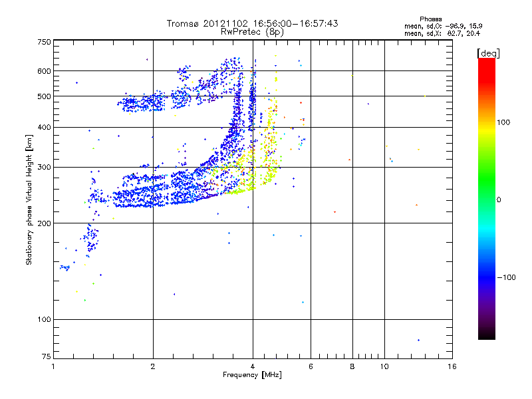The height and width of the screenshot is (399, 532).
Task: Click the "500" height axis tick label
Action: point(44,96)
